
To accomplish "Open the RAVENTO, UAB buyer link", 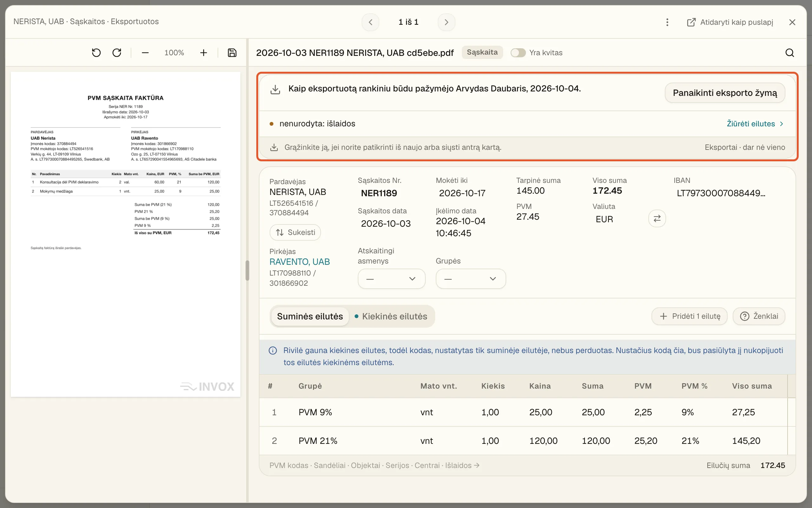I will (x=299, y=262).
